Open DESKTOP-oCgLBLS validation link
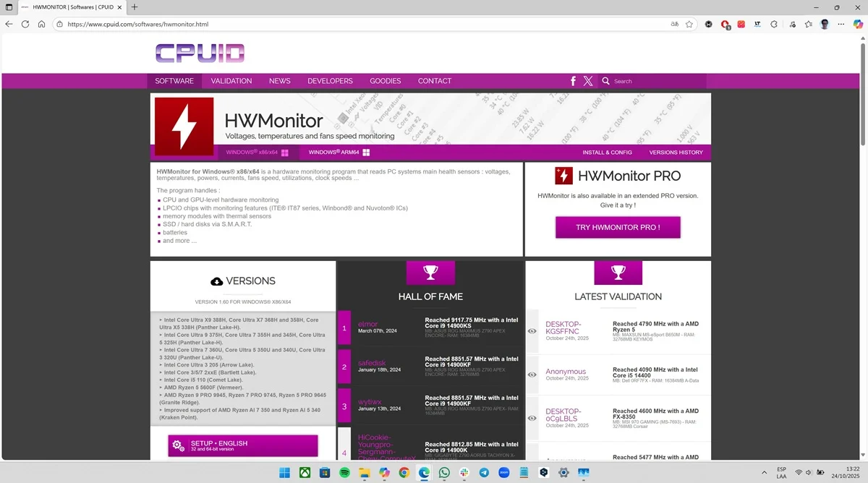This screenshot has height=483, width=868. click(563, 415)
